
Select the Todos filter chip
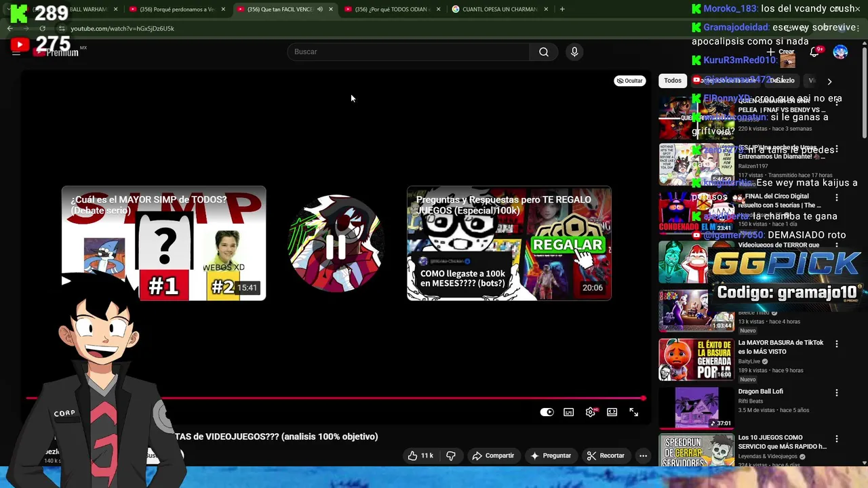coord(673,81)
